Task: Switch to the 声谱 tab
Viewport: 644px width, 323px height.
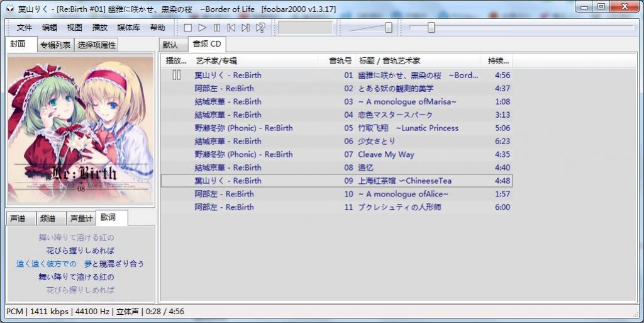Action: 21,218
